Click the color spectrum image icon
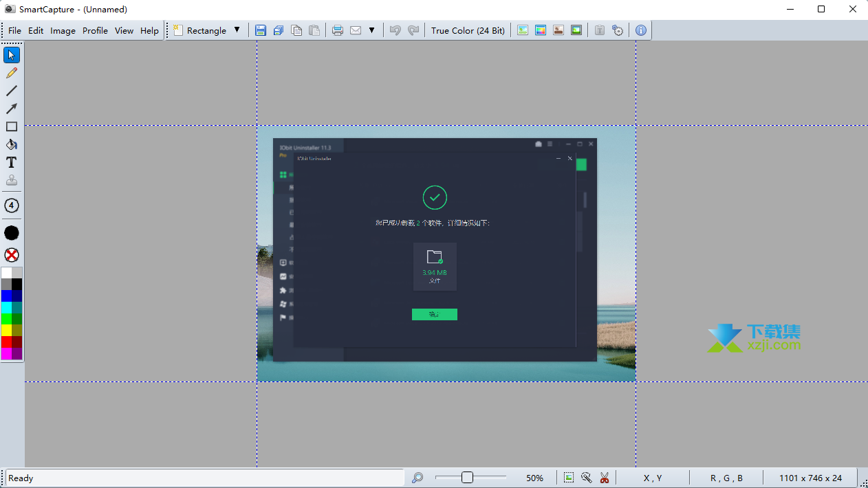The image size is (868, 488). pos(541,30)
